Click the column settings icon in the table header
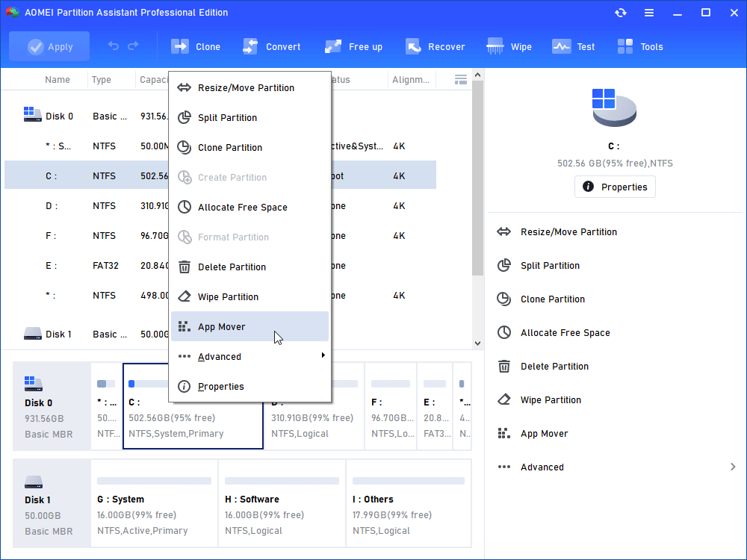747x560 pixels. (461, 80)
